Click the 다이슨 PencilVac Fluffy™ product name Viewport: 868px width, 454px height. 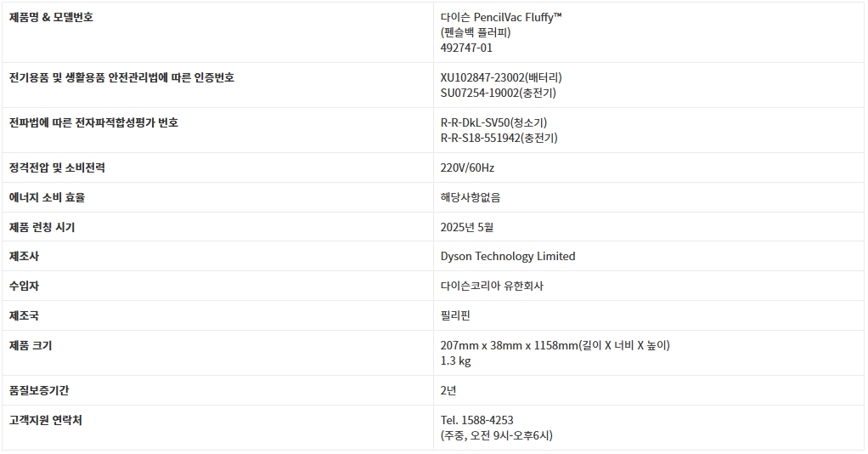click(x=501, y=18)
